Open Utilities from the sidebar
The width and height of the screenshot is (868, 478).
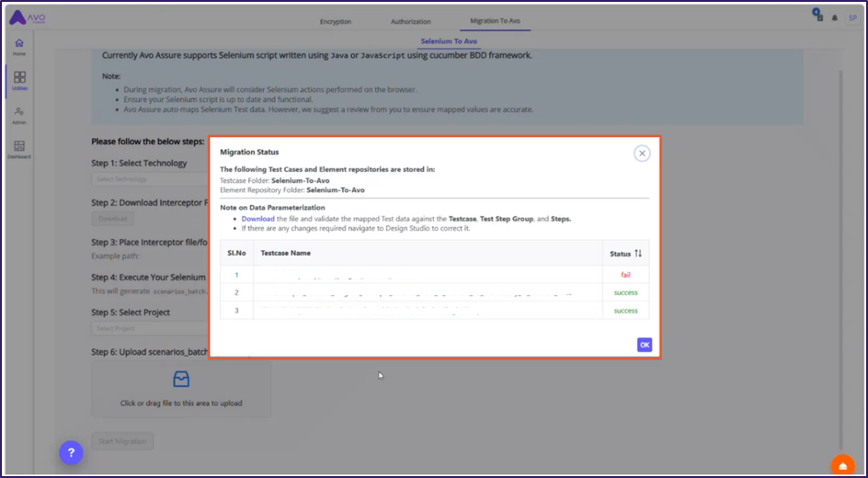pyautogui.click(x=19, y=81)
